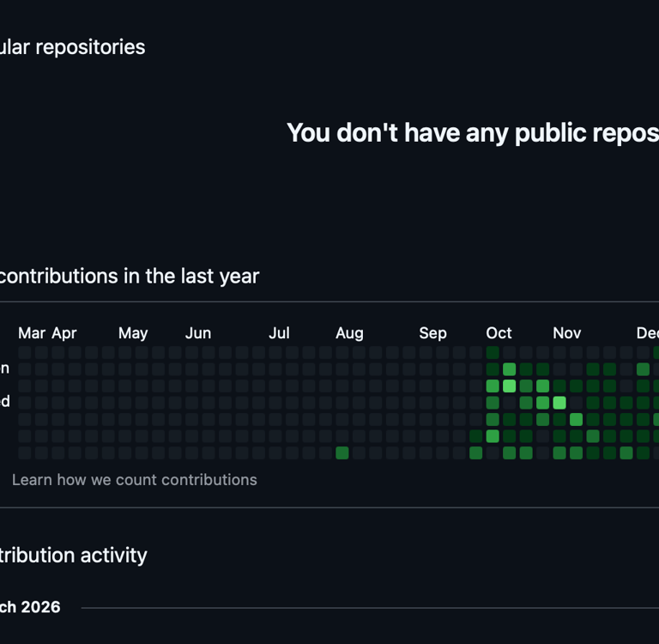659x644 pixels.
Task: Click the 'contributions in the last year' heading
Action: (130, 276)
